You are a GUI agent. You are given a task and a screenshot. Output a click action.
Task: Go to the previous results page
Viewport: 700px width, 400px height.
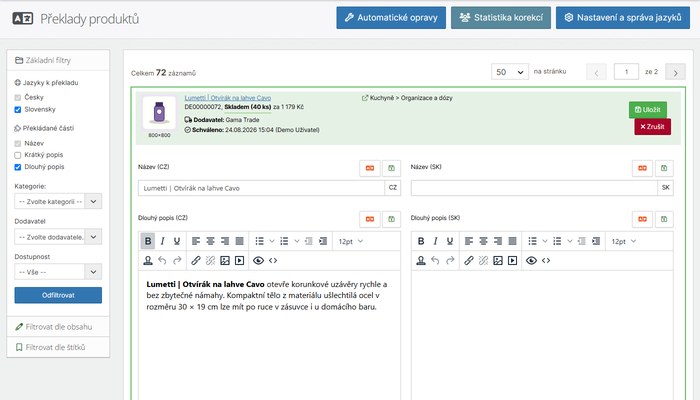[x=596, y=72]
